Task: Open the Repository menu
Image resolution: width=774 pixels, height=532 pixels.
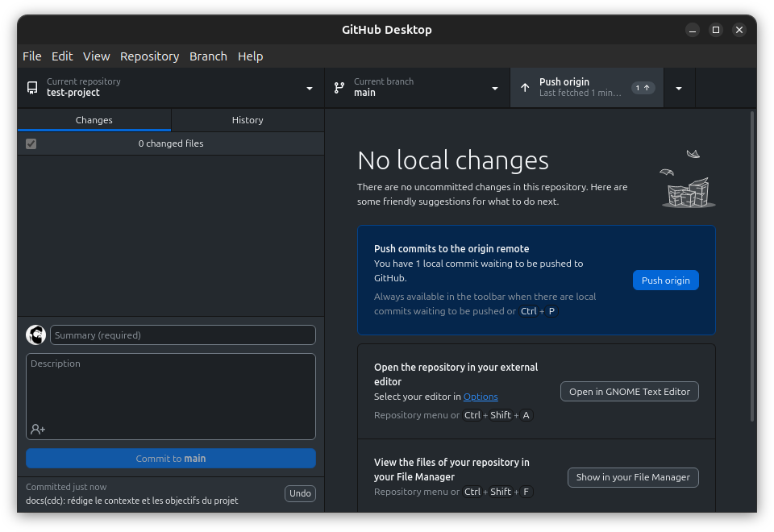Action: click(x=150, y=56)
